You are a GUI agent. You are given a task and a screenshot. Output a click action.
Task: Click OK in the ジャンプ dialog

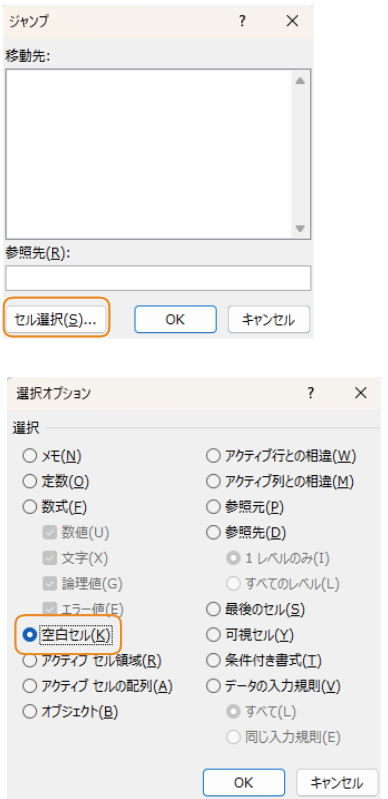point(175,319)
